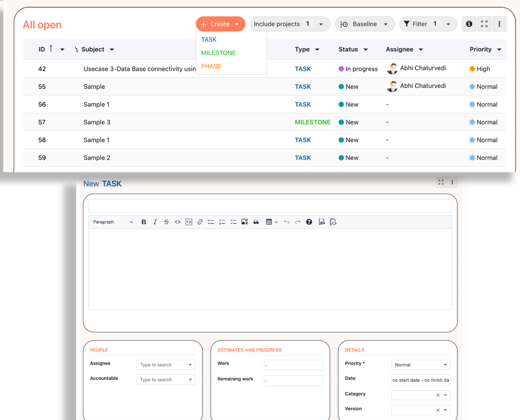This screenshot has width=520, height=420.
Task: Toggle preview mode in editor
Action: click(x=322, y=222)
